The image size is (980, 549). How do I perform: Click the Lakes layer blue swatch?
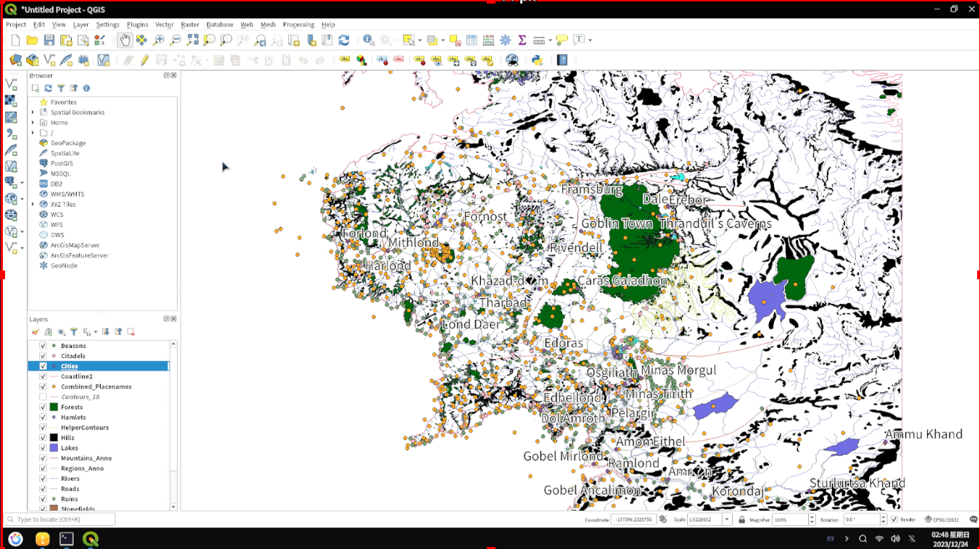tap(54, 448)
